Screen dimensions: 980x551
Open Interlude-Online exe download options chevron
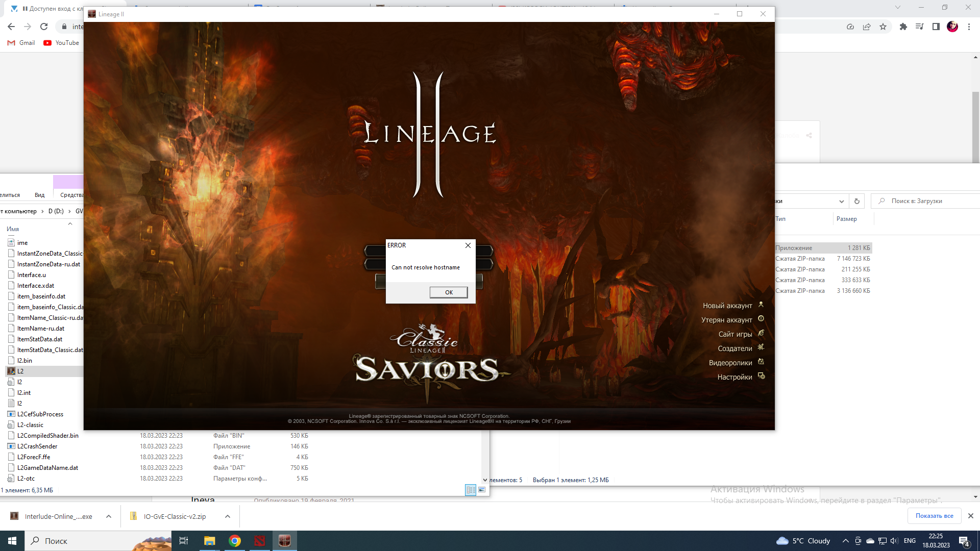point(109,516)
